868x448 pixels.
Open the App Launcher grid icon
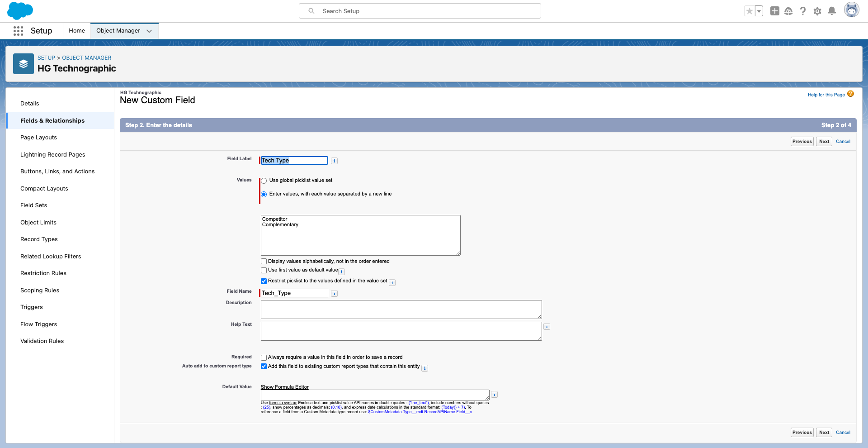tap(18, 31)
